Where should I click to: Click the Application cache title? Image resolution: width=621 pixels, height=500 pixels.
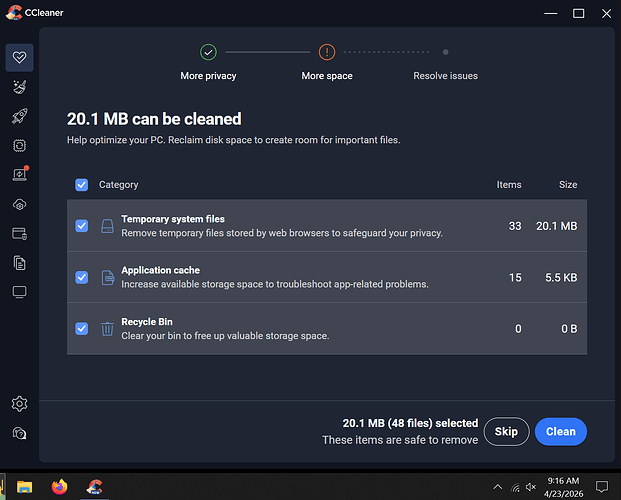160,270
